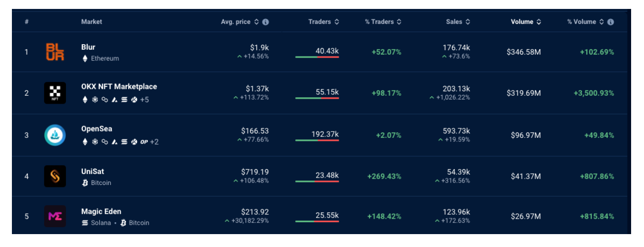Open the Magic Eden market link
Viewport: 644px width, 247px height.
(101, 211)
